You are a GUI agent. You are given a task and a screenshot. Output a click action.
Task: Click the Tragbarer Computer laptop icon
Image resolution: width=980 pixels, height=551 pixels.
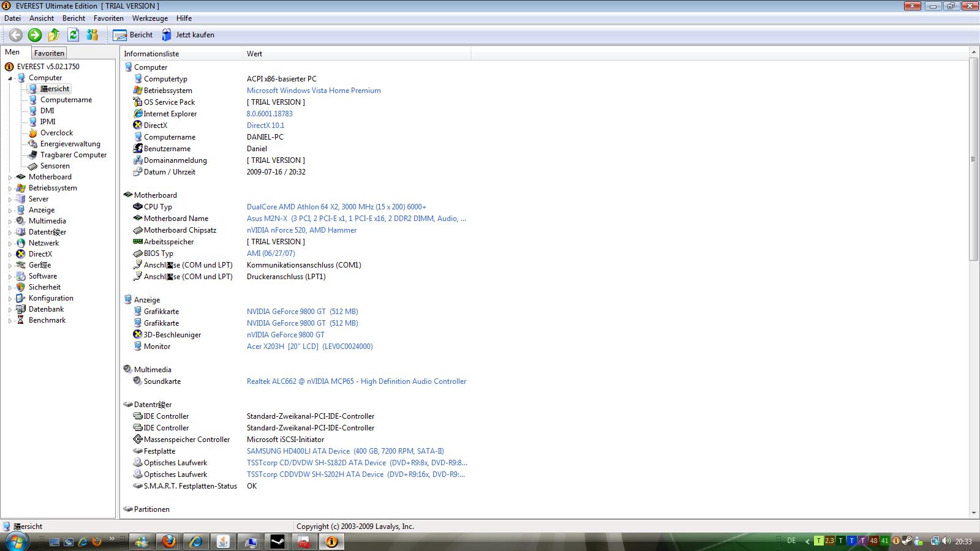pos(32,155)
